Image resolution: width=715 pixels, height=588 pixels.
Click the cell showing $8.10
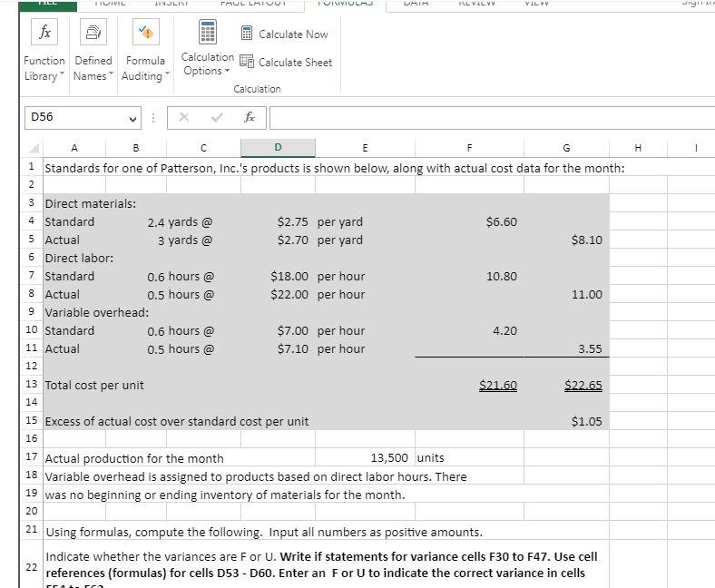tap(566, 240)
